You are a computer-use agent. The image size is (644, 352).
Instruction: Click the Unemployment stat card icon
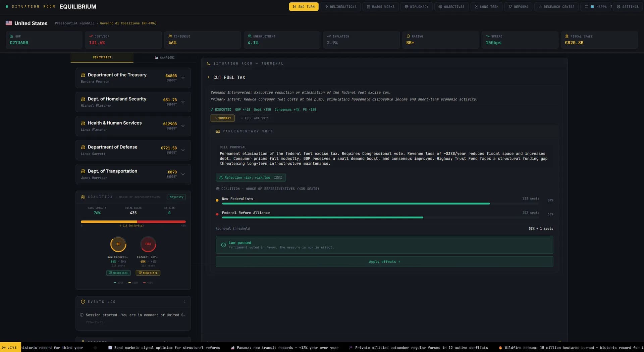[250, 36]
